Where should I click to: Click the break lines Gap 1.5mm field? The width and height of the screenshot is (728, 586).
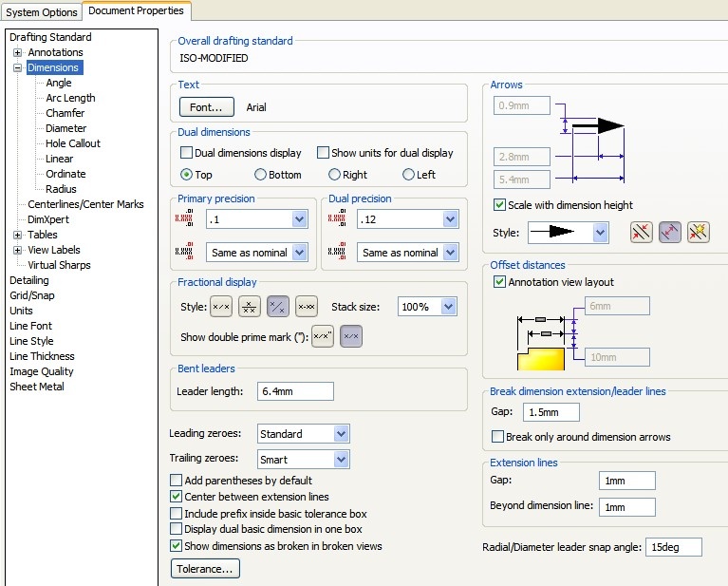click(x=551, y=412)
